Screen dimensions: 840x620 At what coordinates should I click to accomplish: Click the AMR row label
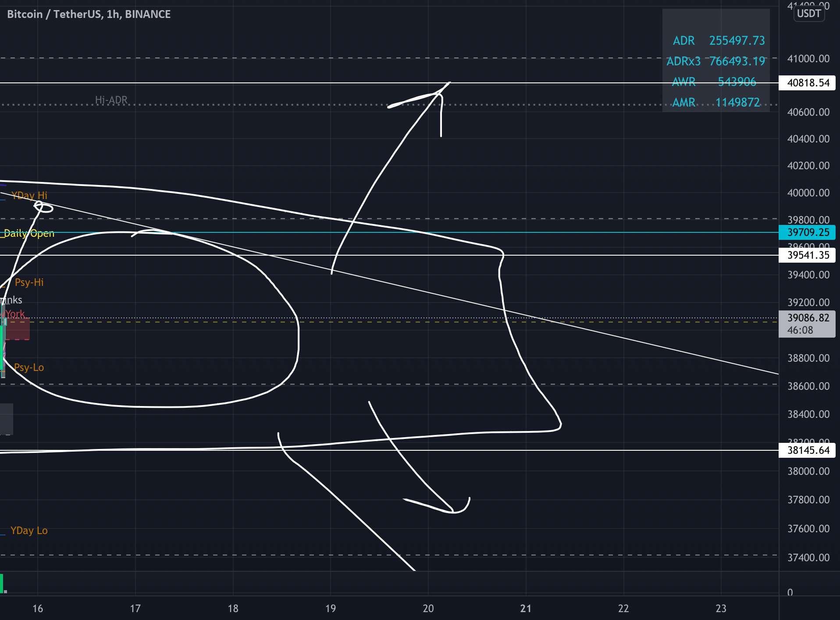683,103
